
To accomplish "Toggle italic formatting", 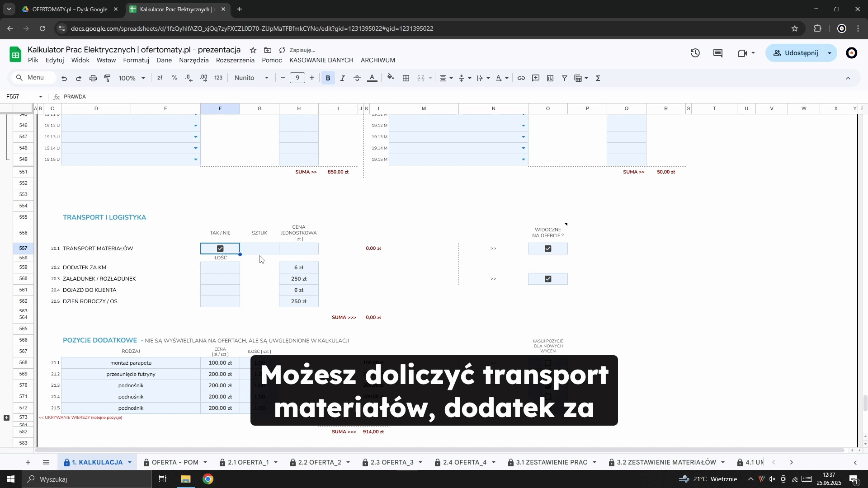I will [343, 78].
